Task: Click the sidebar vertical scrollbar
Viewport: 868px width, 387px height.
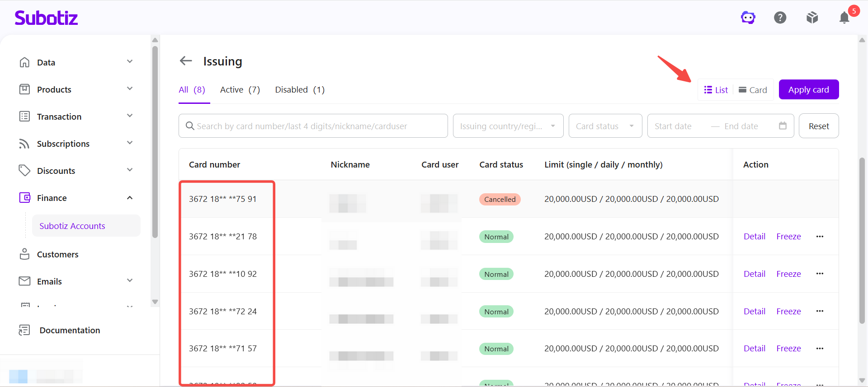Action: pos(155,142)
